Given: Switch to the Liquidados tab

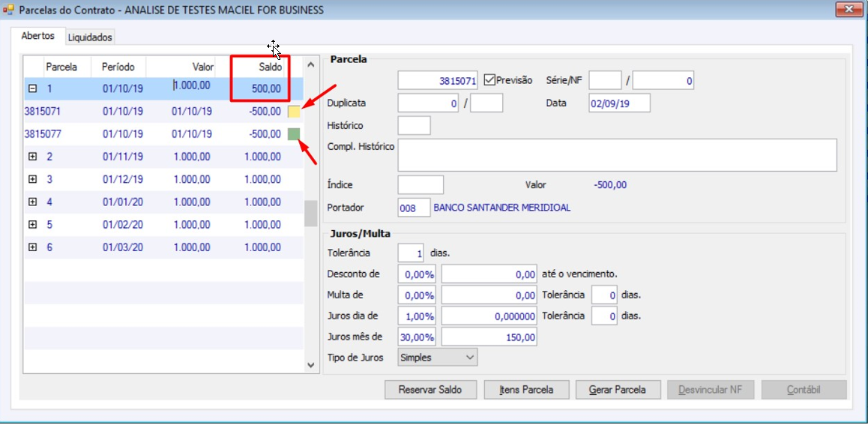Looking at the screenshot, I should pos(90,37).
